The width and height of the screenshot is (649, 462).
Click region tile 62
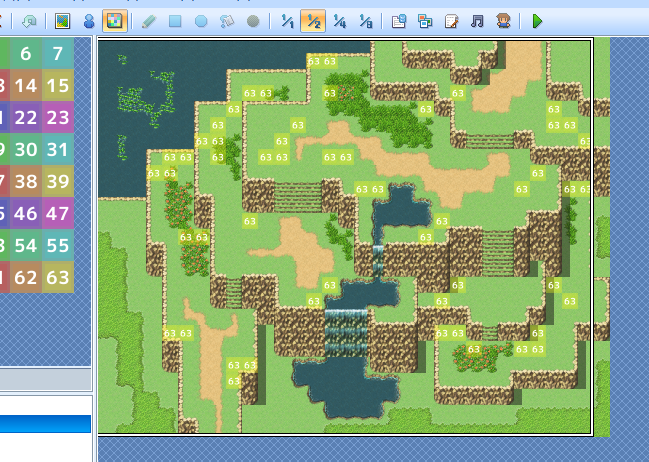pos(26,277)
